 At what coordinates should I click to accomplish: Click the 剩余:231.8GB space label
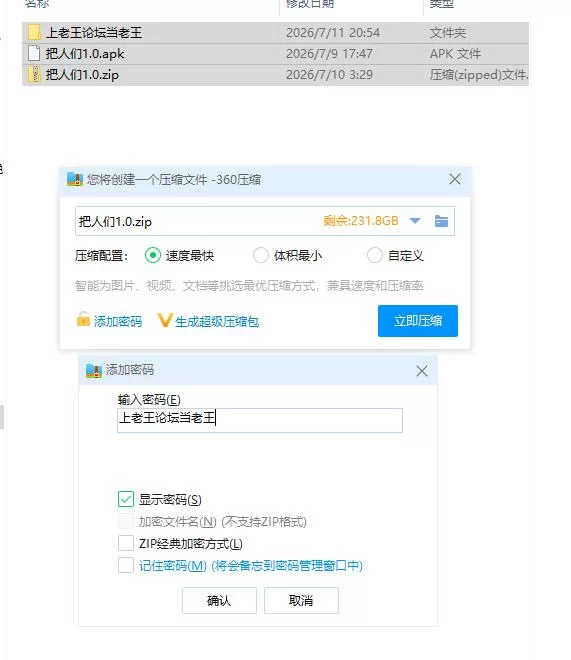(361, 221)
